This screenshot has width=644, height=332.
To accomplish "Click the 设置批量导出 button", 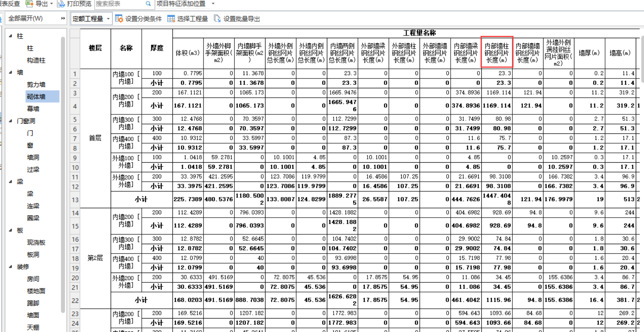I will pyautogui.click(x=237, y=19).
